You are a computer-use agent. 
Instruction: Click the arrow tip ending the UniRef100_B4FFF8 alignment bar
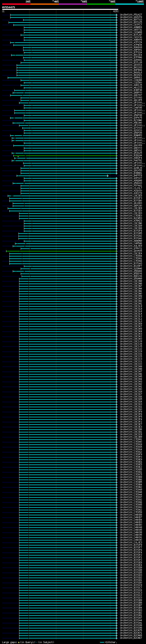tap(108, 176)
